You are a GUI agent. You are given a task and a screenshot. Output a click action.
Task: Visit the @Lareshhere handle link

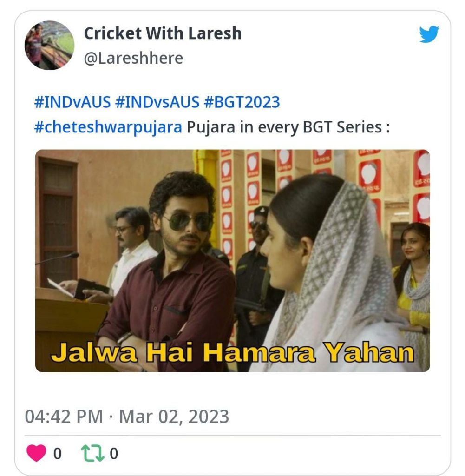[x=133, y=58]
